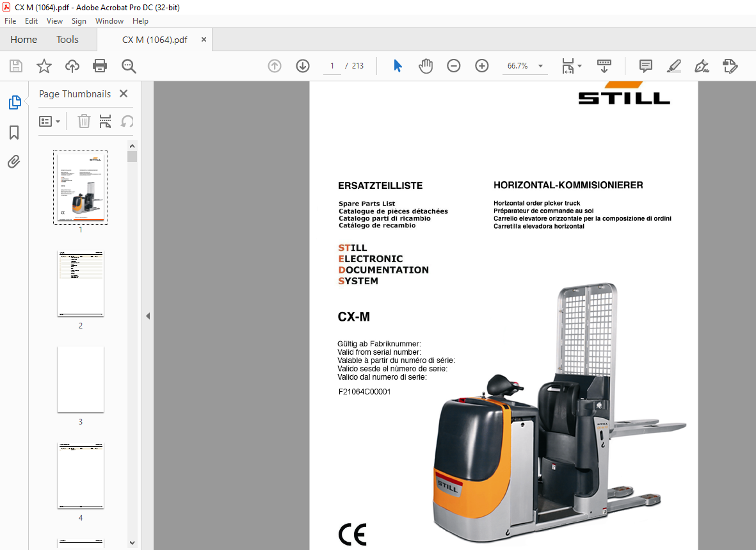Click the fit page width icon
This screenshot has height=550, width=756.
568,66
